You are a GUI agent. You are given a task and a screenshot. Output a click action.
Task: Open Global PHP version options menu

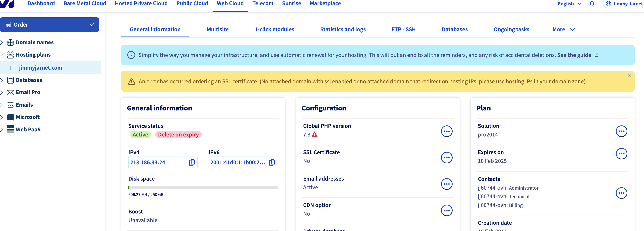click(x=446, y=131)
